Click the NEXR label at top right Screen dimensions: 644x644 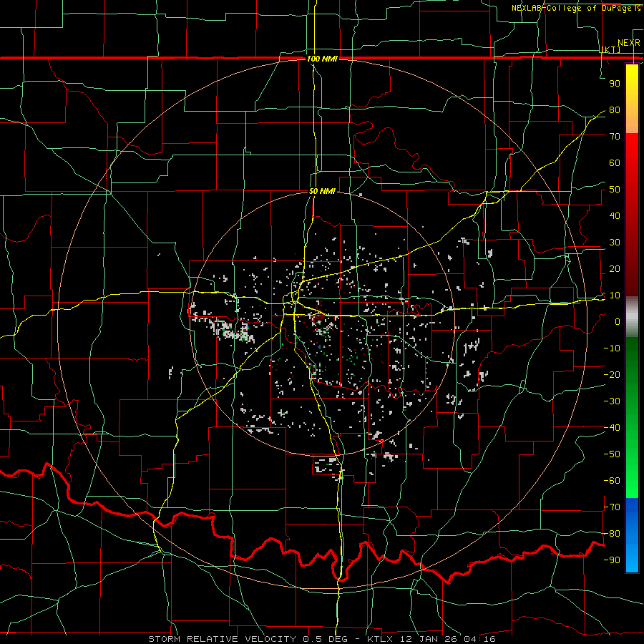[629, 43]
